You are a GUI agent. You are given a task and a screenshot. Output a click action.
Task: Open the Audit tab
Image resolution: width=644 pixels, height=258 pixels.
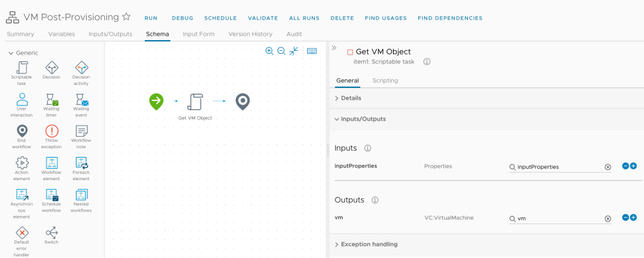(x=294, y=34)
